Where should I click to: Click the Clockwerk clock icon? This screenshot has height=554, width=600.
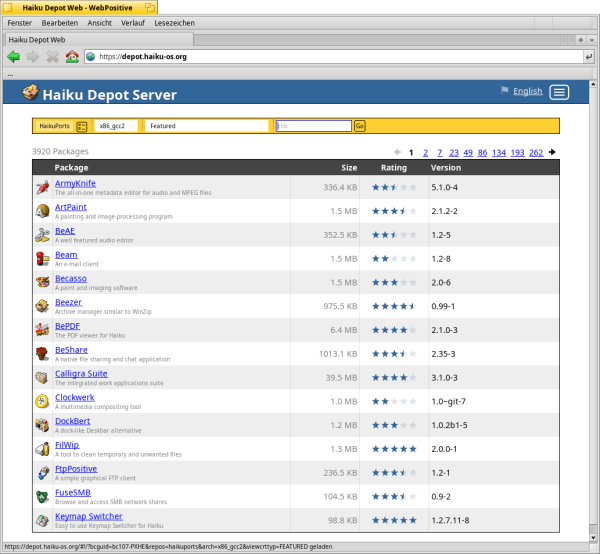click(x=42, y=401)
